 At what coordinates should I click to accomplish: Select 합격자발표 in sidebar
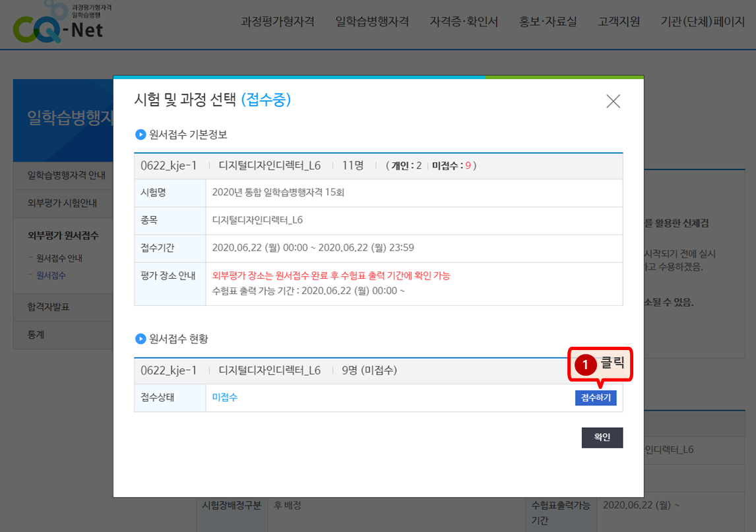(48, 307)
